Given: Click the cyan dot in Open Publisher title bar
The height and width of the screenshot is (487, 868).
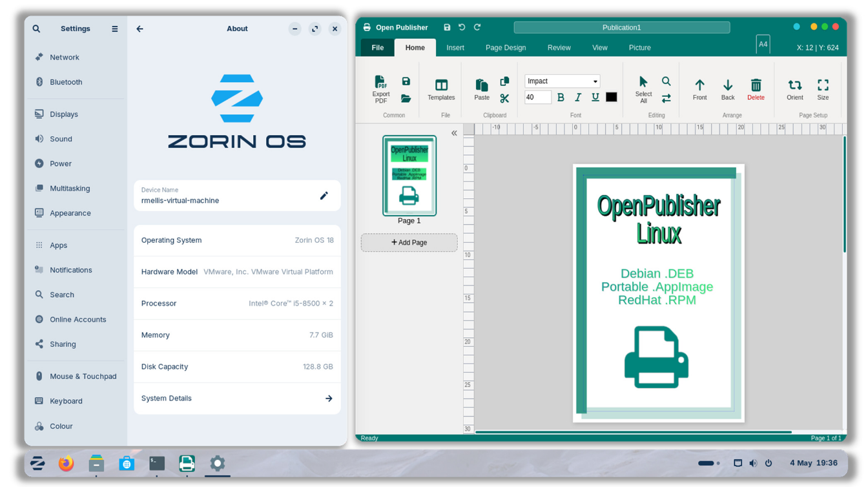Looking at the screenshot, I should click(x=796, y=27).
